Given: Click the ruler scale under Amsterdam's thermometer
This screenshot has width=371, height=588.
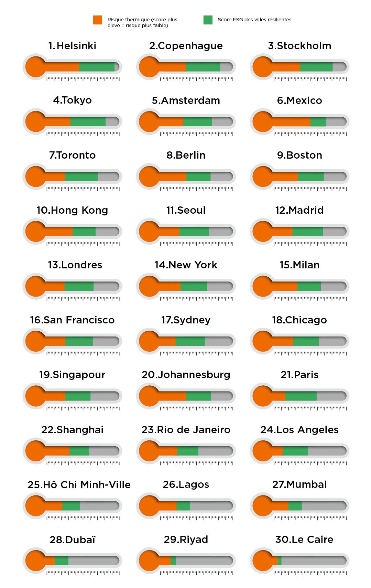Looking at the screenshot, I should click(x=197, y=134).
